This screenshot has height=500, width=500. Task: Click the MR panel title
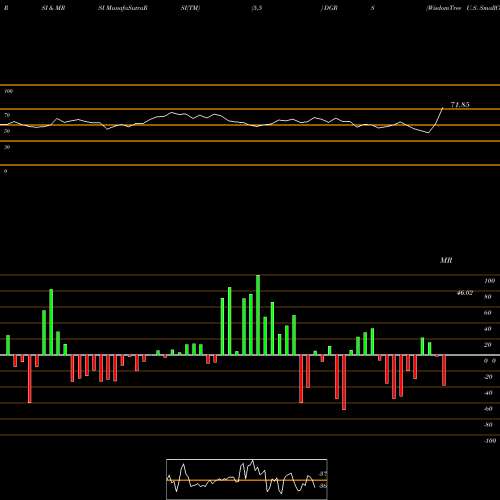pyautogui.click(x=446, y=260)
